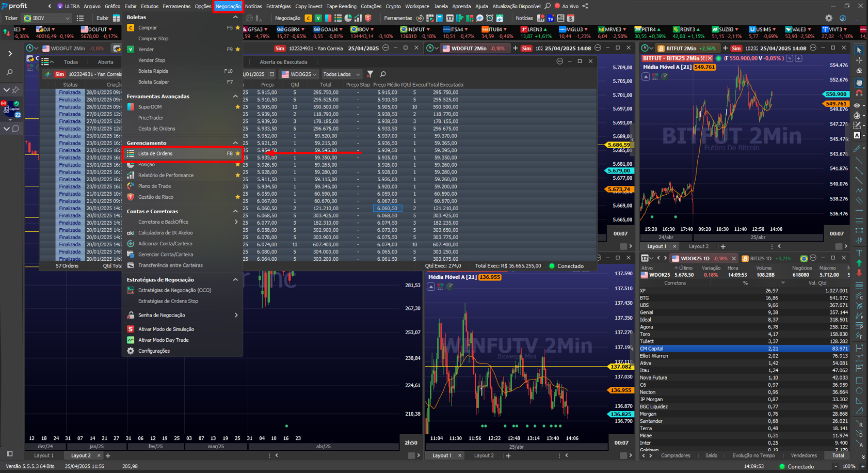
Task: Click the filter funnel icon in orders list
Action: [370, 74]
